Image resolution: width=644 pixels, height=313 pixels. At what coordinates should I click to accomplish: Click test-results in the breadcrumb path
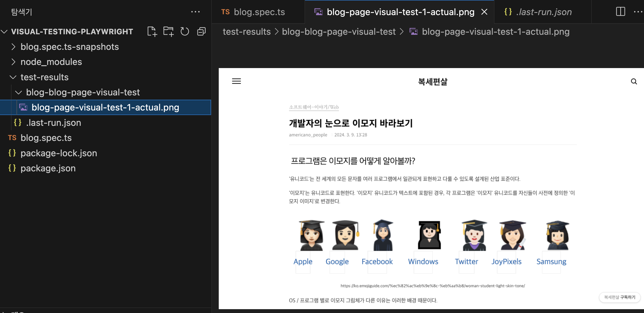coord(247,31)
